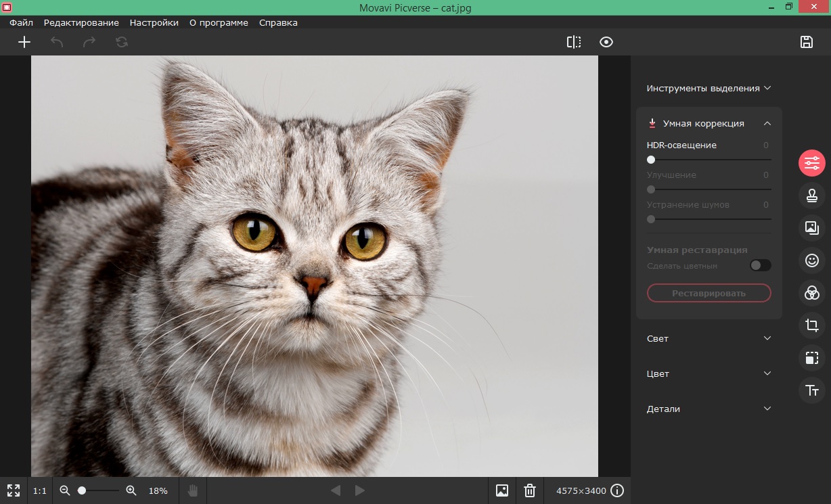Open the face retouching smiley tool
This screenshot has height=504, width=831.
click(811, 260)
